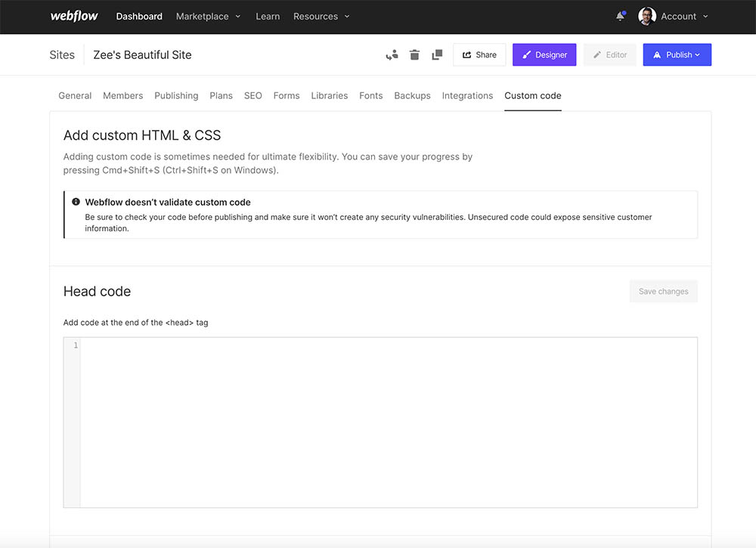The height and width of the screenshot is (548, 756).
Task: Click the info icon in the validation warning
Action: 75,201
